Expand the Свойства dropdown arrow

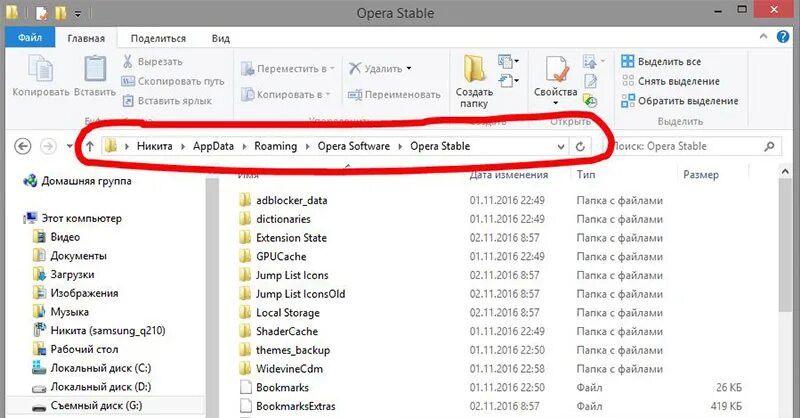(x=556, y=103)
